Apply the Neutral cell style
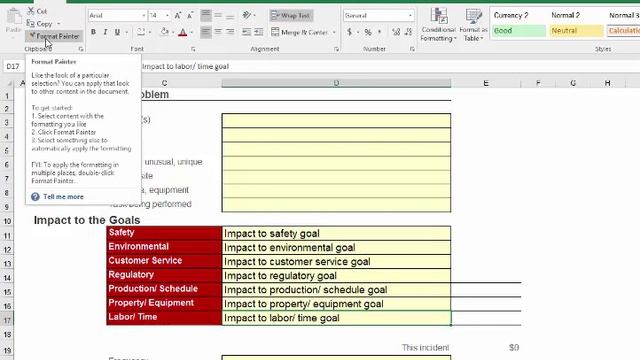This screenshot has width=640, height=360. pyautogui.click(x=576, y=31)
